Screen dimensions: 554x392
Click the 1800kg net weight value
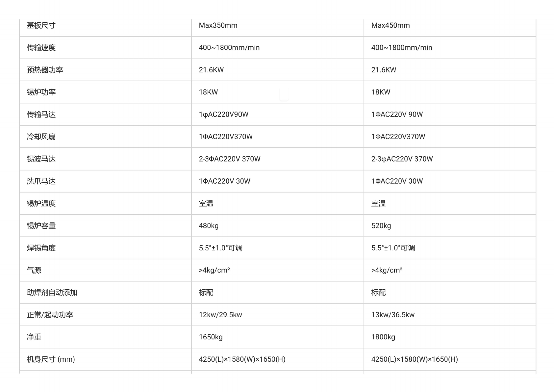383,337
